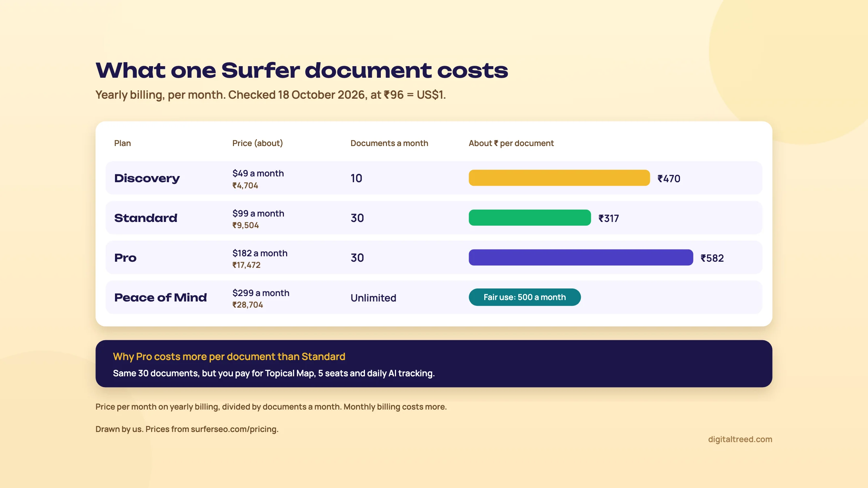This screenshot has height=488, width=868.
Task: Click the '₹28,704' rupee price
Action: (x=247, y=305)
